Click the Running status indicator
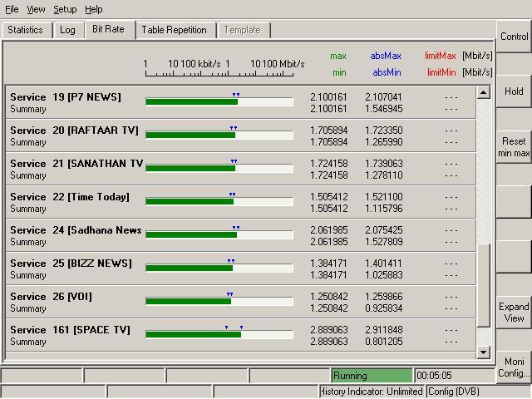This screenshot has width=532, height=399. coord(372,376)
